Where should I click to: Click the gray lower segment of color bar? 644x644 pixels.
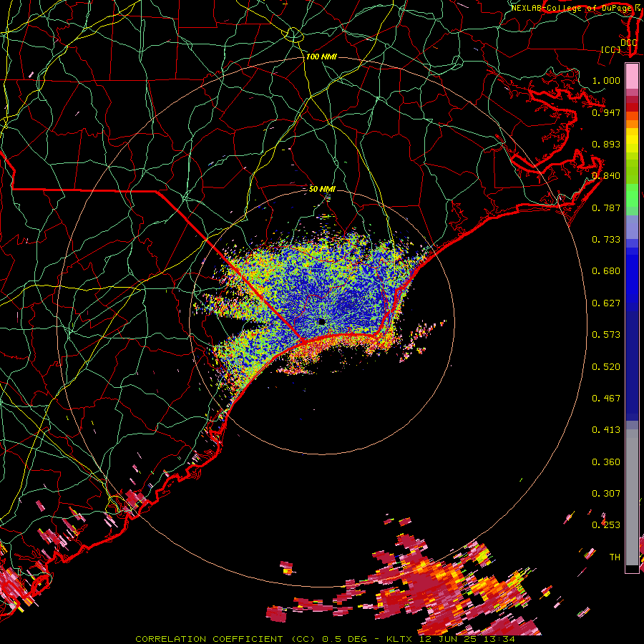632,497
